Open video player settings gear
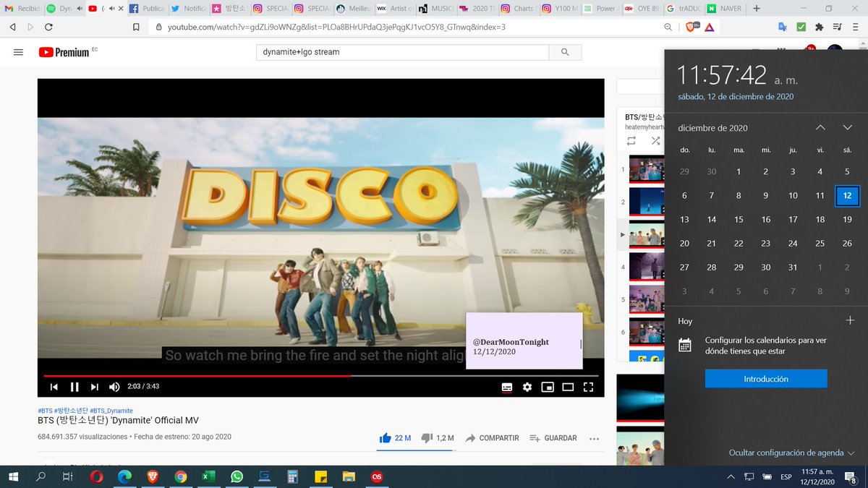868x488 pixels. (527, 387)
